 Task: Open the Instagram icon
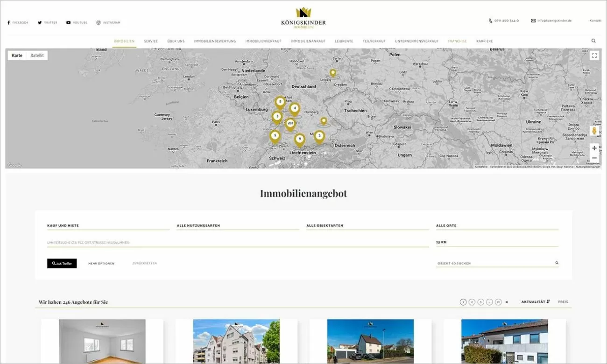coord(98,22)
